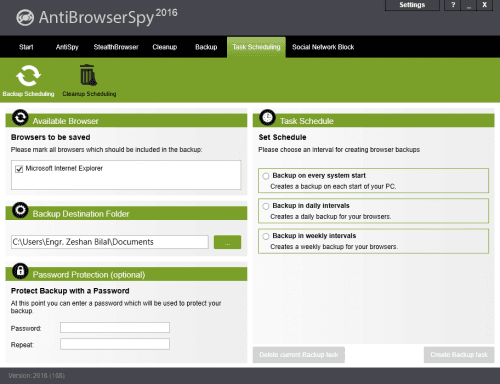This screenshot has width=500, height=384.
Task: Click the Backup Scheduling label text
Action: [28, 94]
